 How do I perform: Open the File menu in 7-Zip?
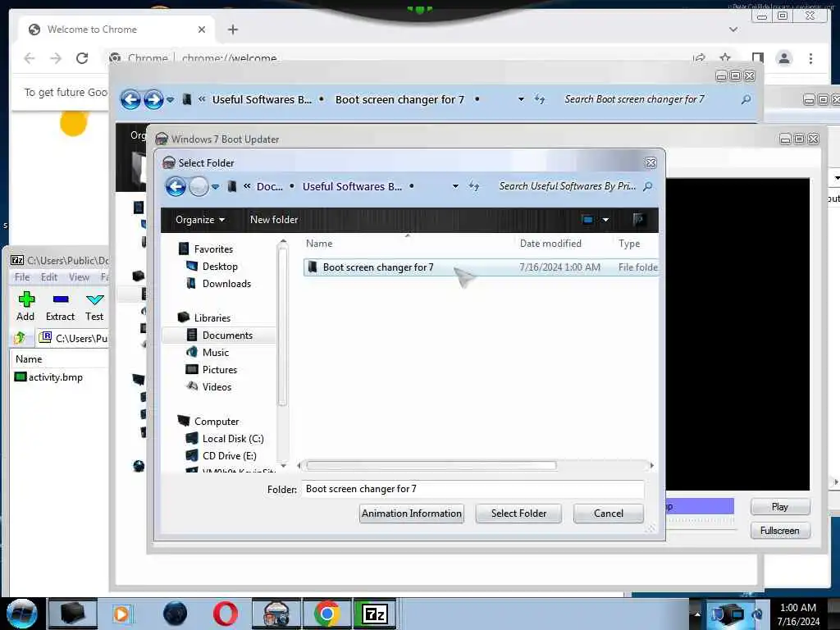click(22, 277)
